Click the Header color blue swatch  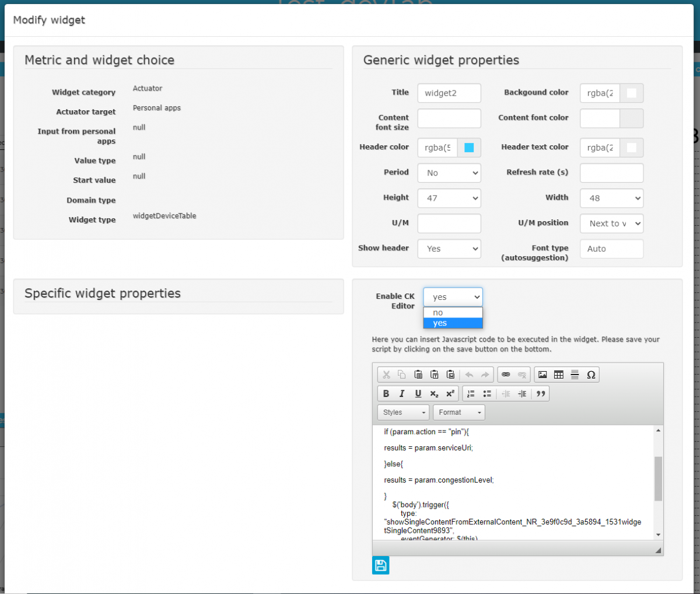[469, 148]
